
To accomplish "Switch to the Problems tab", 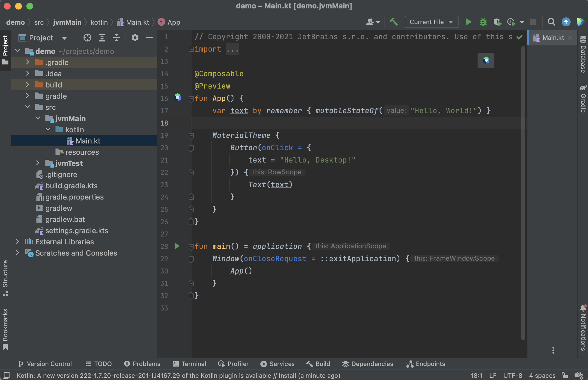I will click(x=142, y=364).
